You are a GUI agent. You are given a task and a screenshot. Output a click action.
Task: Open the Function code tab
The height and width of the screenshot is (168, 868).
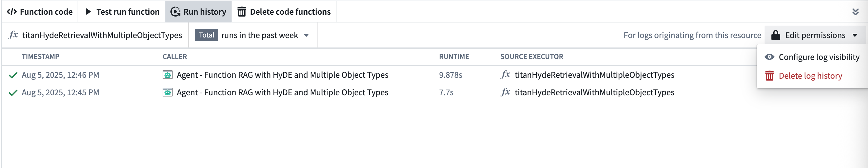click(x=40, y=12)
